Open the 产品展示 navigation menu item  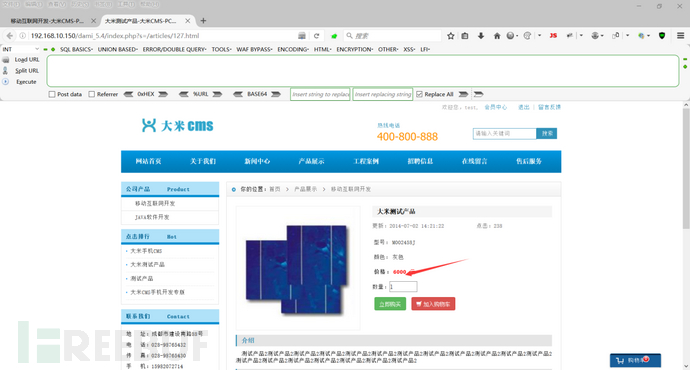click(311, 161)
